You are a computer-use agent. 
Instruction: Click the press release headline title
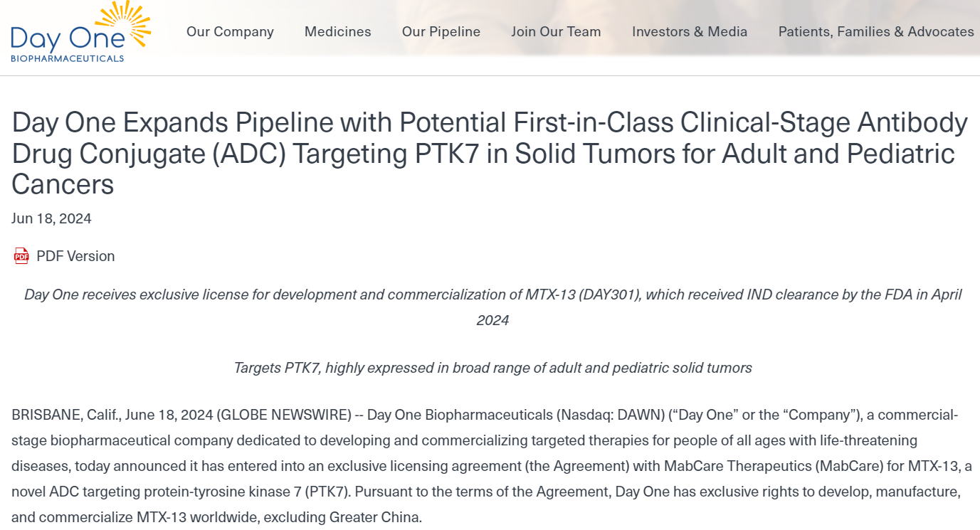click(x=490, y=154)
